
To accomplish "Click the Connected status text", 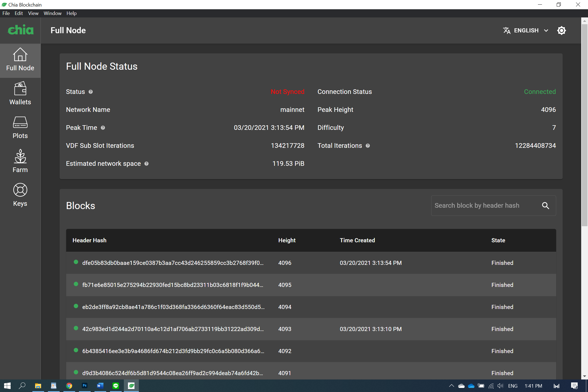I will (540, 92).
